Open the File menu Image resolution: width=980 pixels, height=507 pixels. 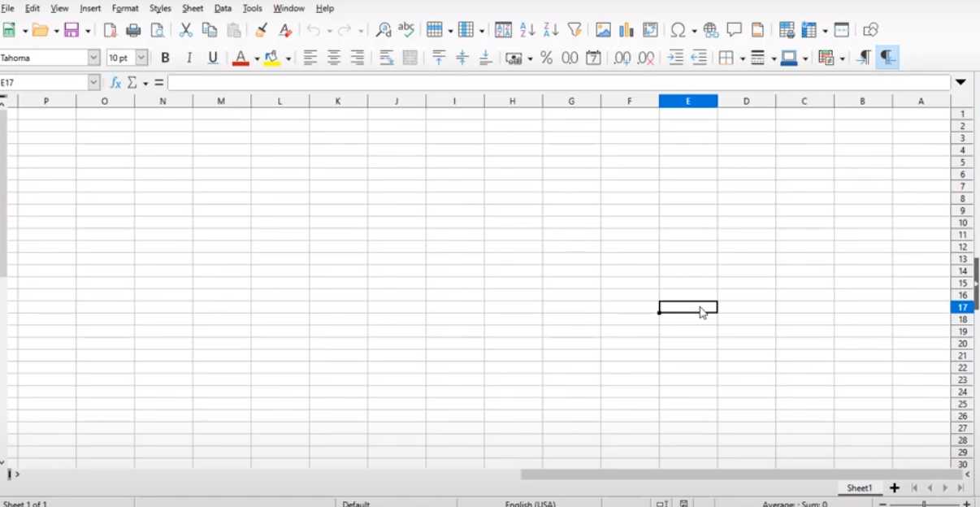click(x=7, y=8)
